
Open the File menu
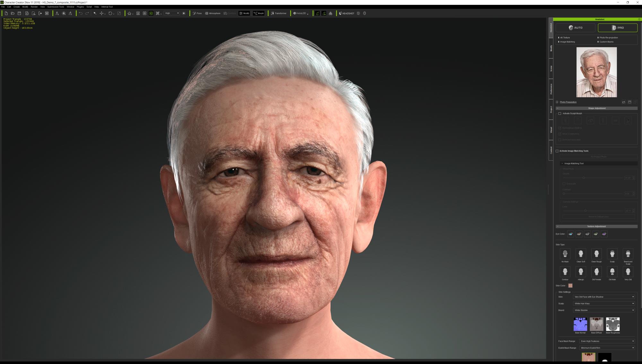pyautogui.click(x=3, y=7)
